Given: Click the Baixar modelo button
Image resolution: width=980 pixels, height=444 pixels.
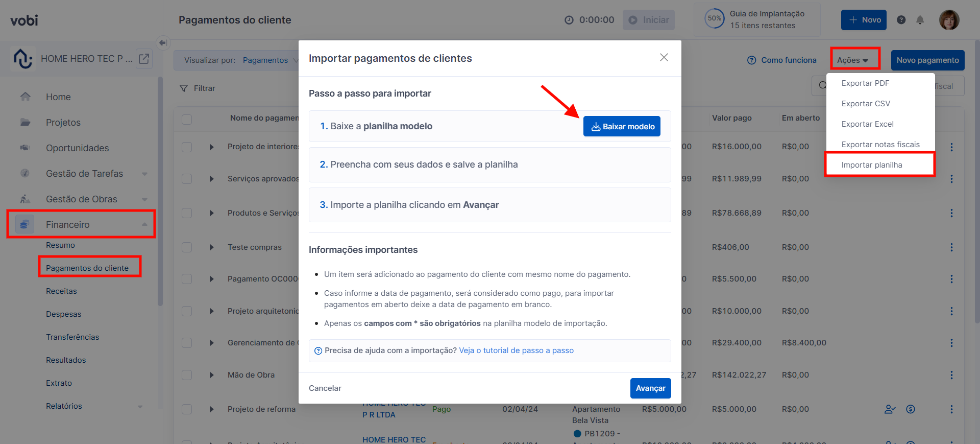Looking at the screenshot, I should point(622,126).
